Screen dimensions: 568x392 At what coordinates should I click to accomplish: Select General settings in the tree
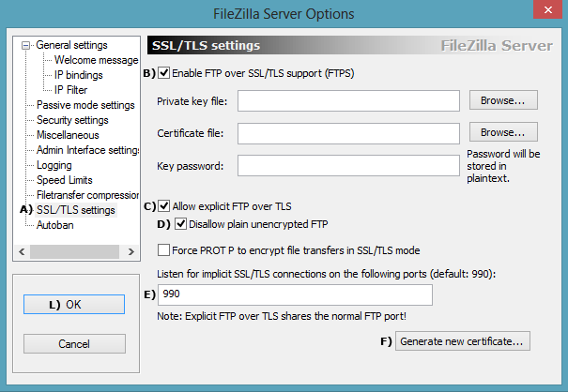tap(71, 45)
